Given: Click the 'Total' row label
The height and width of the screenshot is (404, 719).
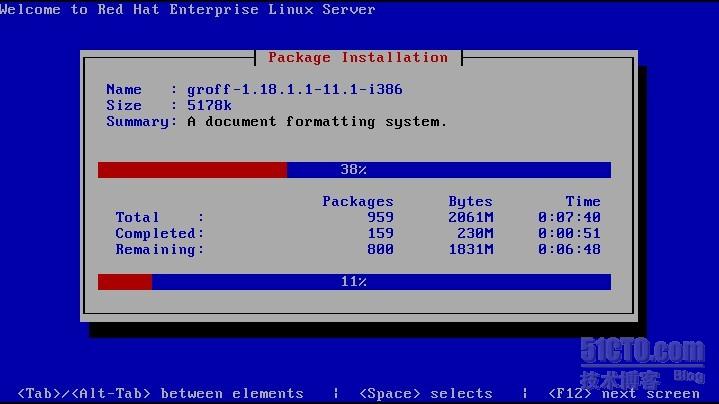Looking at the screenshot, I should pyautogui.click(x=137, y=217).
